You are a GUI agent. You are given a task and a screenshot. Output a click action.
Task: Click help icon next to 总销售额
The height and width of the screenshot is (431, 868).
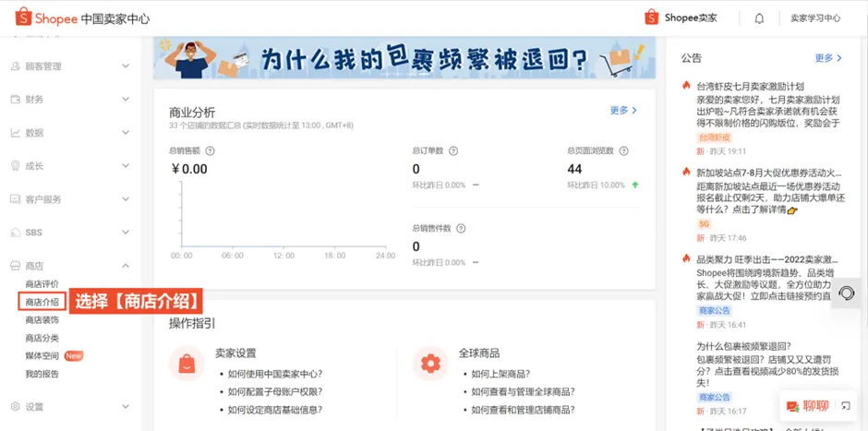tap(210, 150)
